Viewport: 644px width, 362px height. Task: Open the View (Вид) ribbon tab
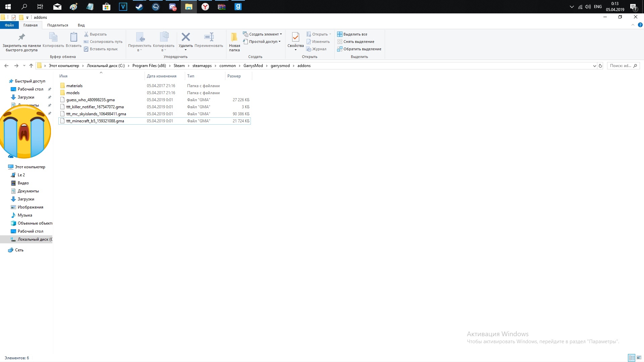click(x=81, y=25)
